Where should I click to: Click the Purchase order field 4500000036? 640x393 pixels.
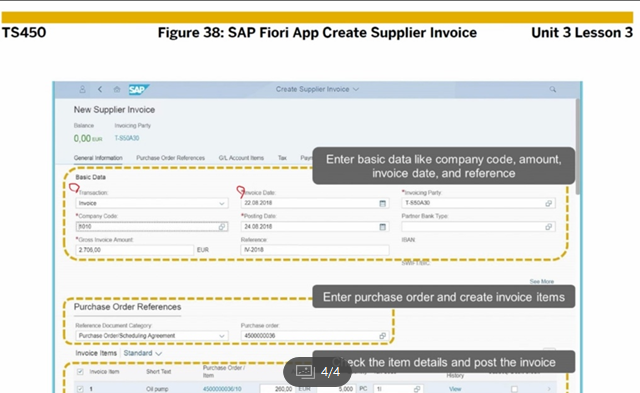(315, 335)
